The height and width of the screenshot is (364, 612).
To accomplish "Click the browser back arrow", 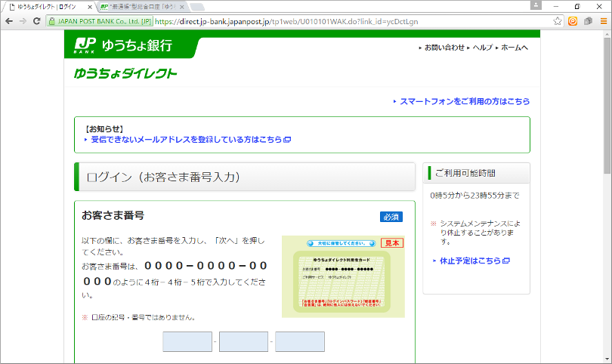I will 9,21.
